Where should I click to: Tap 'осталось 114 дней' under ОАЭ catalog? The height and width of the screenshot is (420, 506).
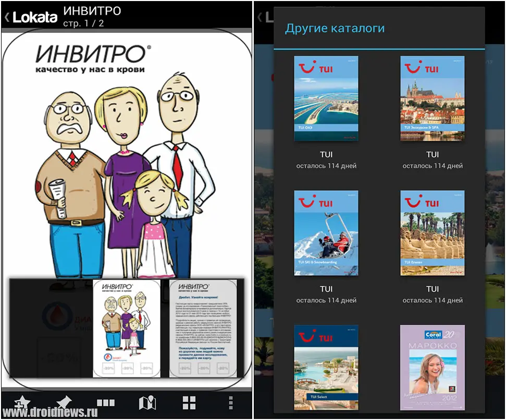click(326, 166)
